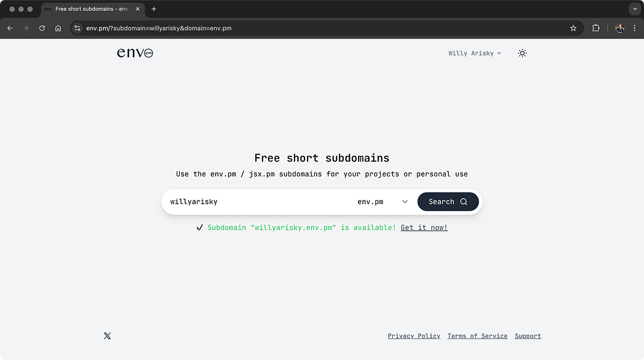Go back to the previous page

(x=10, y=28)
